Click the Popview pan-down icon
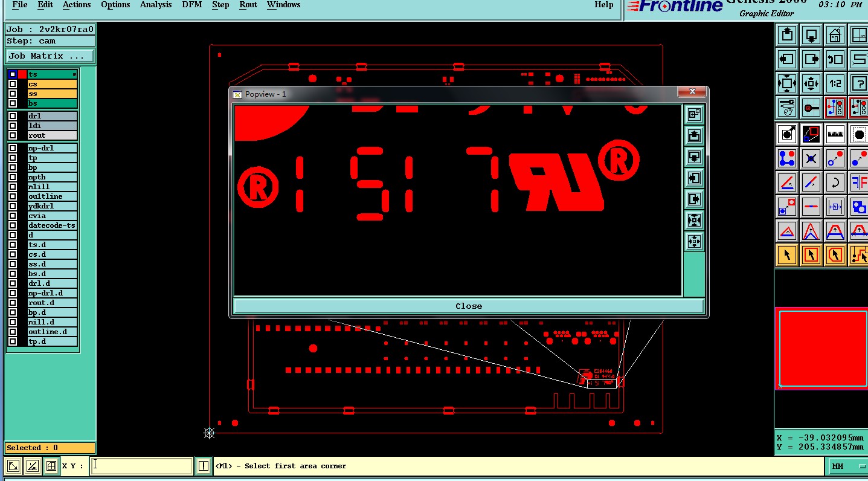Image resolution: width=868 pixels, height=481 pixels. coord(694,157)
